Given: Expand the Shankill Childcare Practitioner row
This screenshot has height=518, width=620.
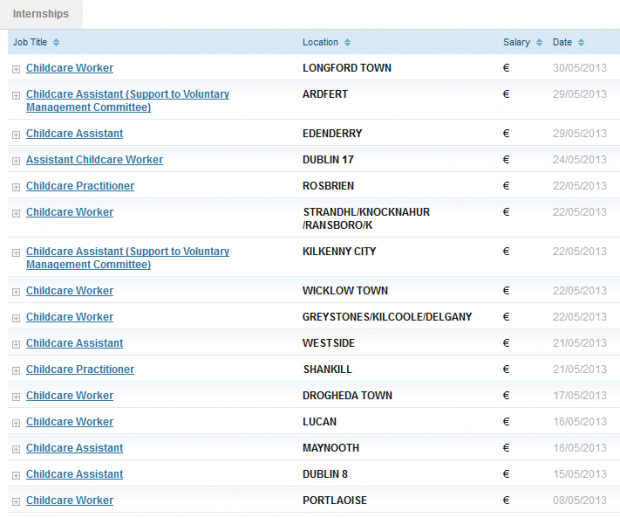Looking at the screenshot, I should point(16,371).
